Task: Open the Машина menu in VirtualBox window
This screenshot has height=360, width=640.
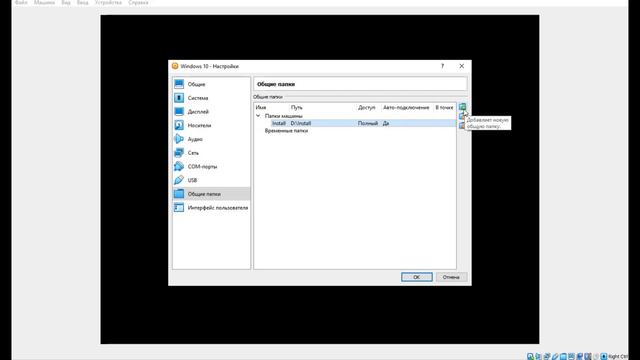Action: click(44, 2)
